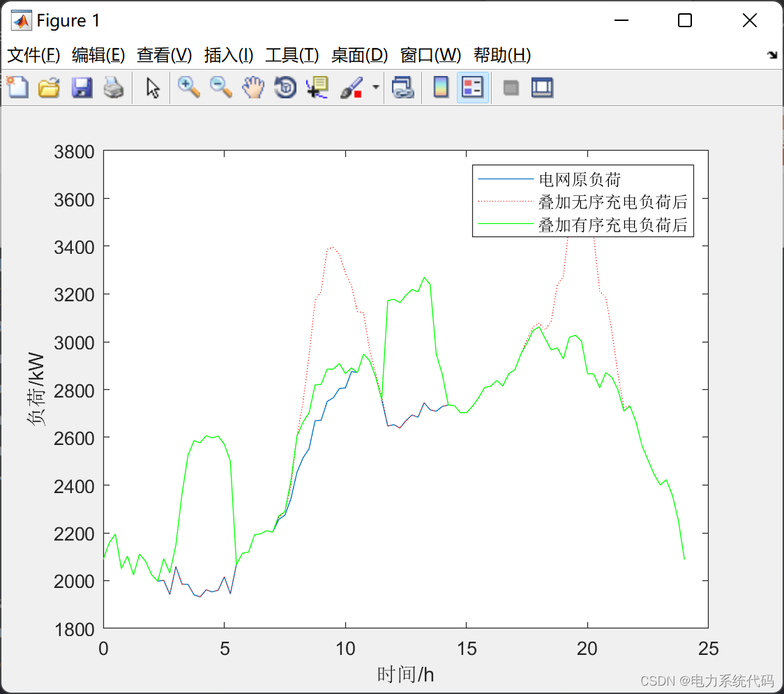This screenshot has width=784, height=694.
Task: Click the Hide Plot Tools icon
Action: (x=511, y=88)
